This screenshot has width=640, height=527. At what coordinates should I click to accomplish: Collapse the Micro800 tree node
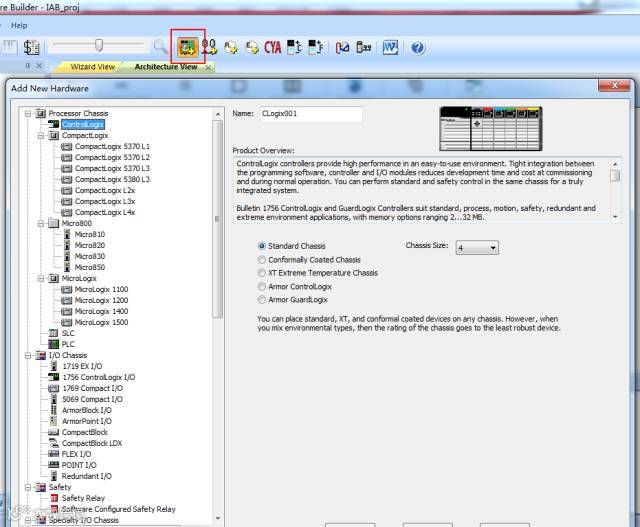coord(41,223)
